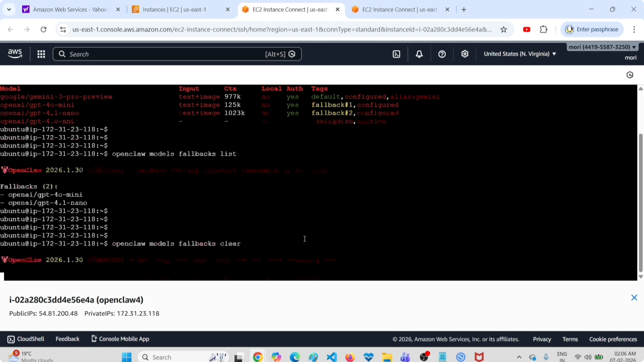Switch ENG IN keyboard language
This screenshot has height=362, width=644.
(562, 357)
